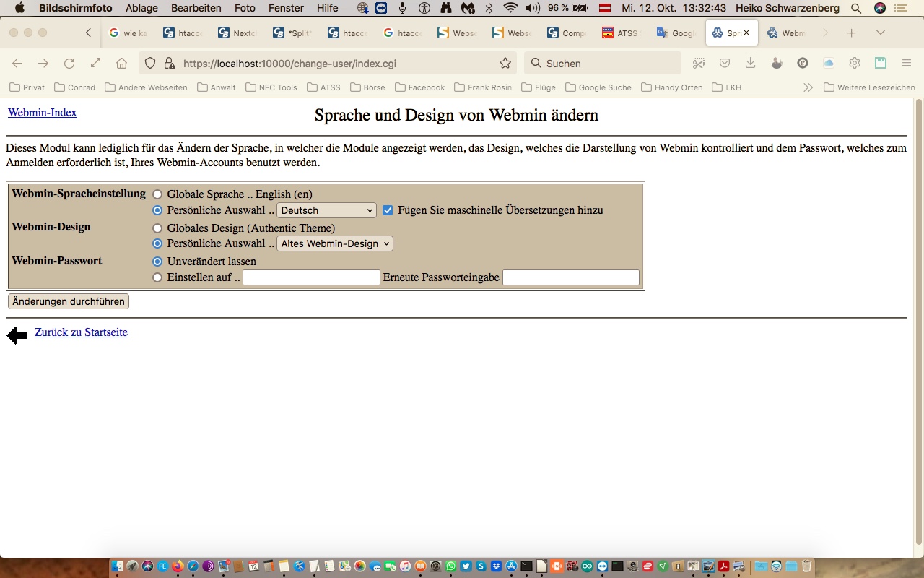This screenshot has height=578, width=924.
Task: Select Globale Sprache English radio button
Action: (x=157, y=194)
